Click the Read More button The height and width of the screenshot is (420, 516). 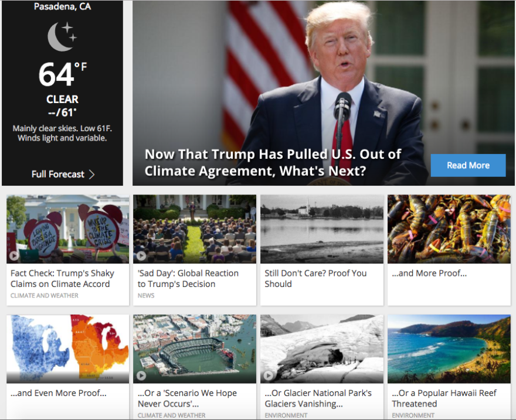(x=468, y=165)
